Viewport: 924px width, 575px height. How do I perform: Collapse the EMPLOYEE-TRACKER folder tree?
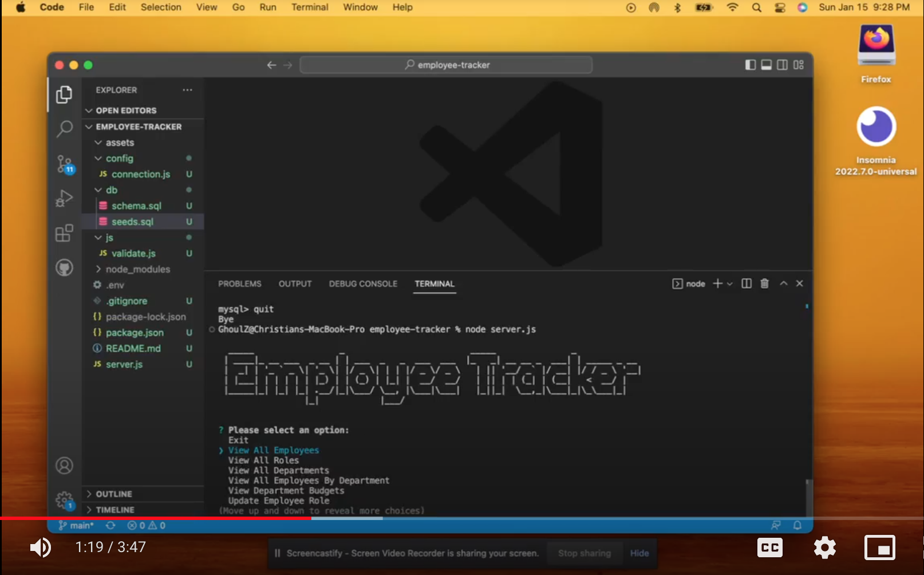pyautogui.click(x=89, y=127)
